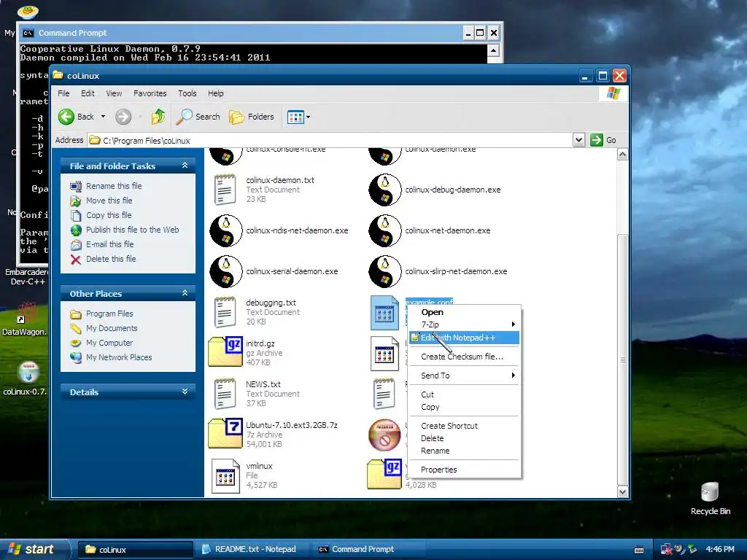This screenshot has height=560, width=747.
Task: Select the initrd.gz archive icon
Action: (x=225, y=351)
